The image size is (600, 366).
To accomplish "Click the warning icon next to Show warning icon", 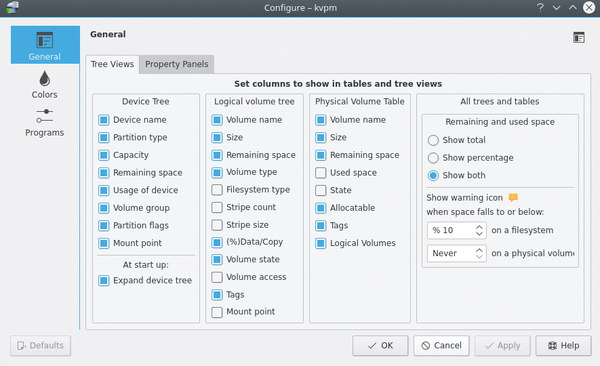I will click(513, 198).
